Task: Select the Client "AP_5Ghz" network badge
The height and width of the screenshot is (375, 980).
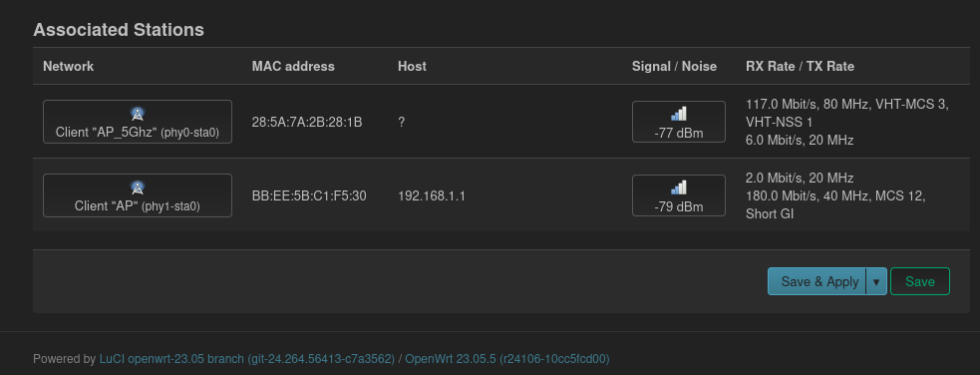Action: click(138, 122)
